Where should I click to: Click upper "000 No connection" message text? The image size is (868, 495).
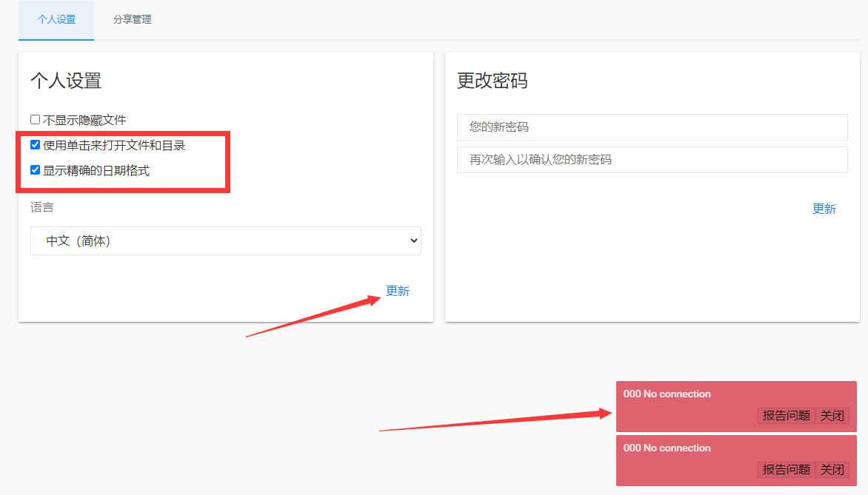point(667,394)
